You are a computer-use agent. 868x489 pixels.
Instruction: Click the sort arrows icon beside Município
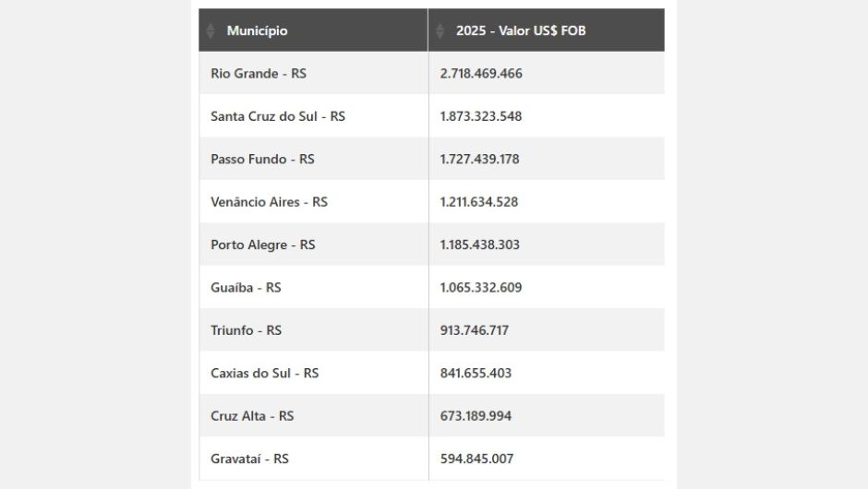point(211,30)
